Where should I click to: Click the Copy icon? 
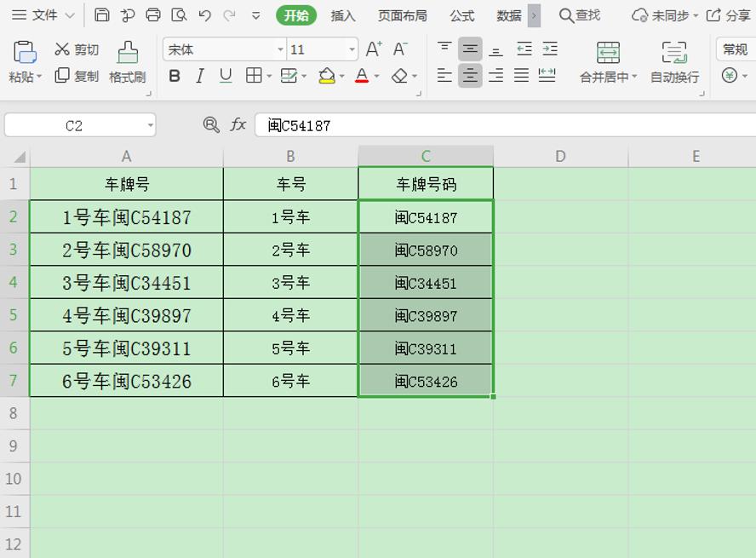coord(75,77)
